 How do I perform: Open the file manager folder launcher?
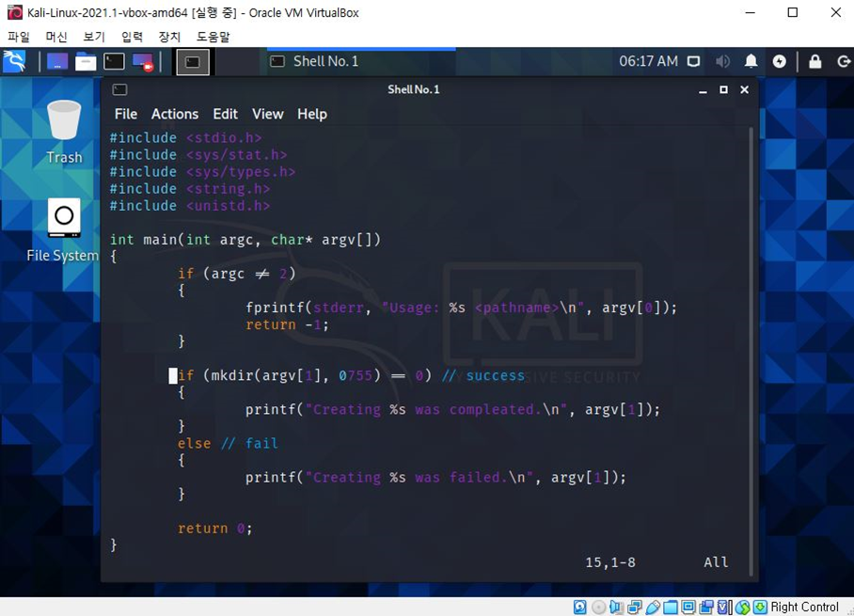pos(86,61)
